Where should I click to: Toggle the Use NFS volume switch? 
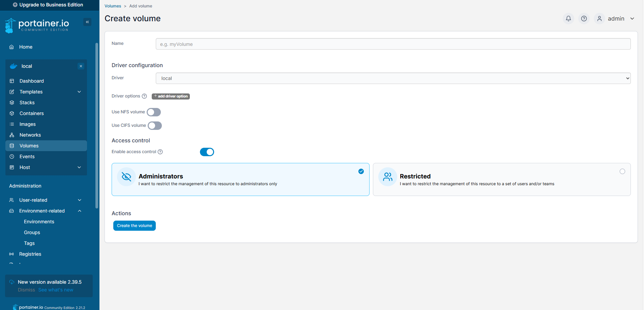click(x=154, y=112)
